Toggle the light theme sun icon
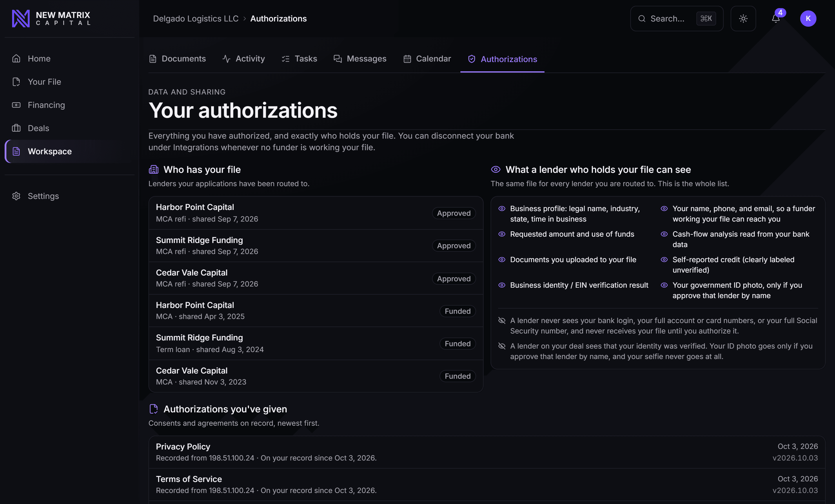835x504 pixels. tap(743, 18)
